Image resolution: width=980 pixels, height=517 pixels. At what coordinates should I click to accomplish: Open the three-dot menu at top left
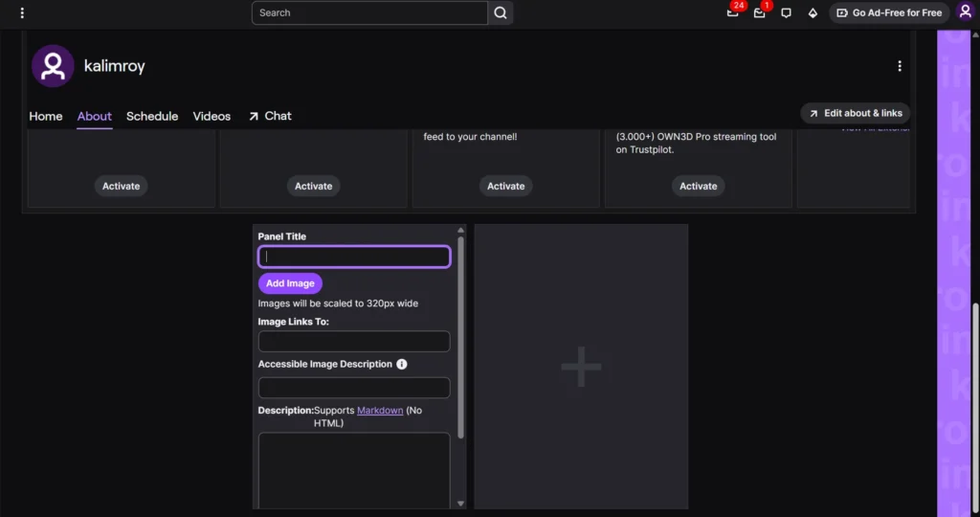point(22,12)
